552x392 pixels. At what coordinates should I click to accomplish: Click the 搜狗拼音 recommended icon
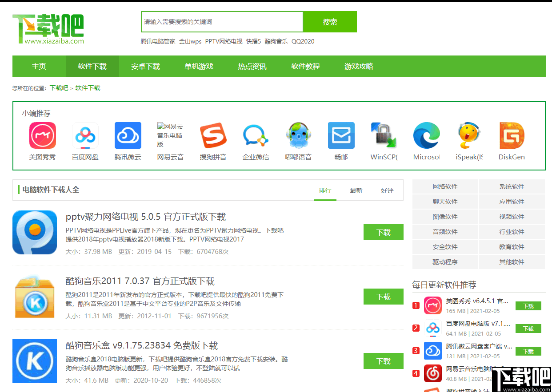pos(213,135)
